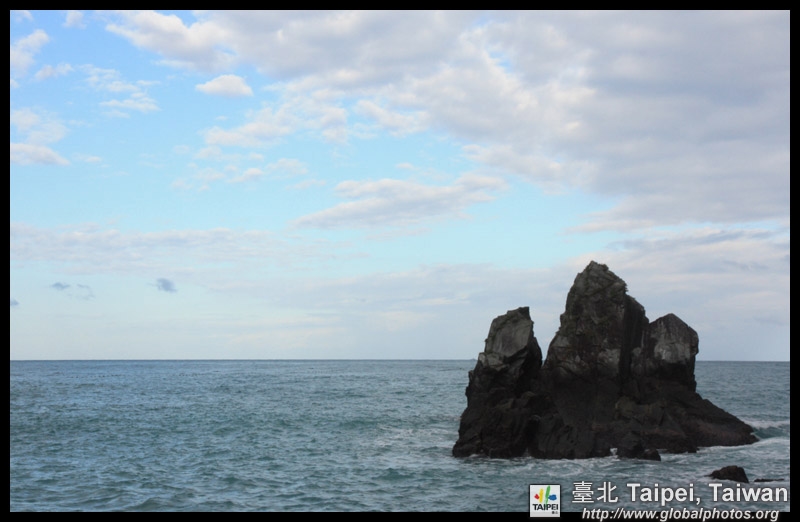Click the right shoulder of the large rock

point(669,337)
